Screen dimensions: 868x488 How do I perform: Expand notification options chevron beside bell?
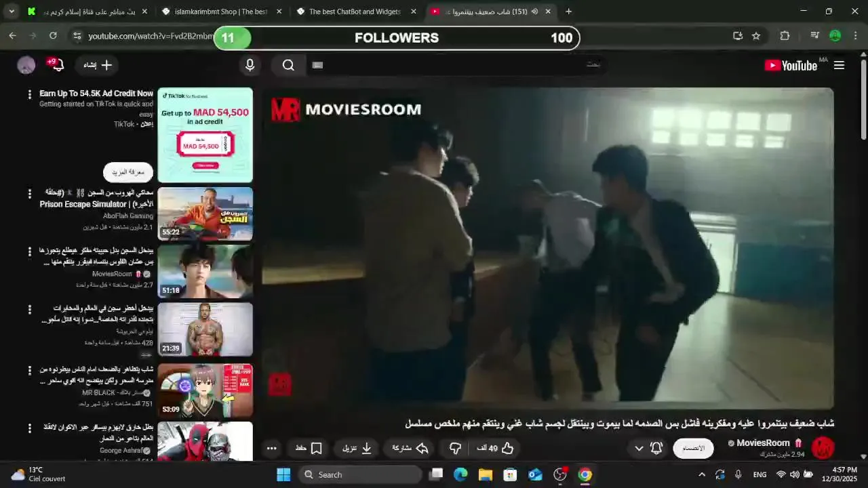coord(639,449)
